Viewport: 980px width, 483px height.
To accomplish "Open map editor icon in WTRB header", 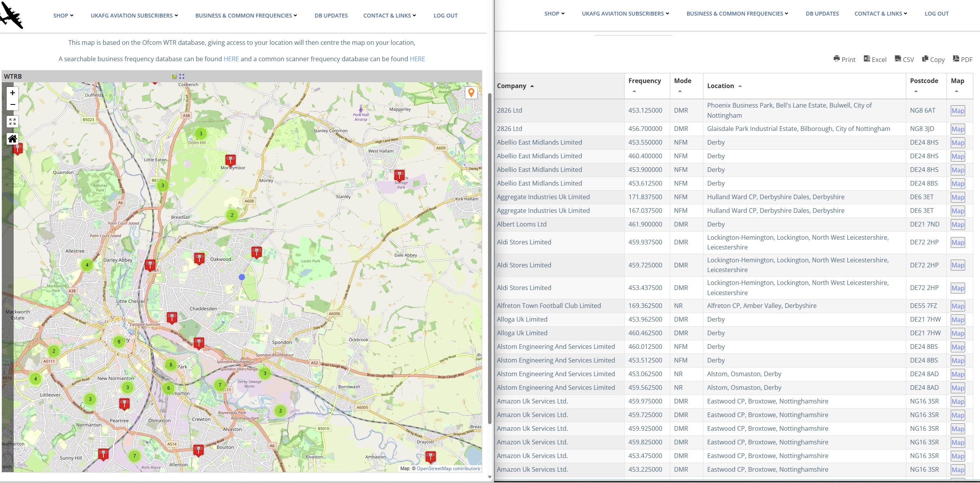I will coord(174,76).
